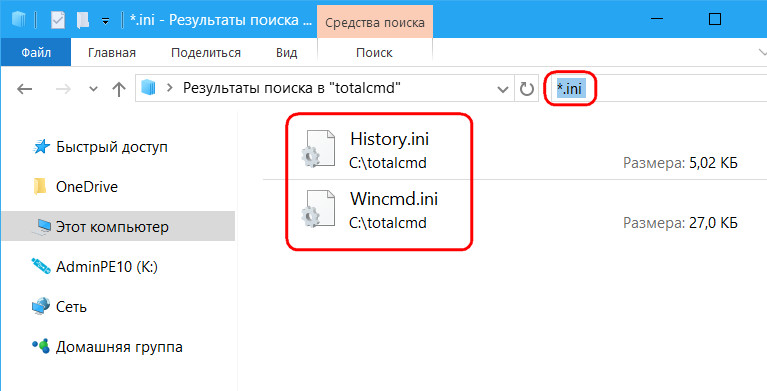The height and width of the screenshot is (391, 767).
Task: Expand the ribbon with the chevron
Action: [x=762, y=52]
